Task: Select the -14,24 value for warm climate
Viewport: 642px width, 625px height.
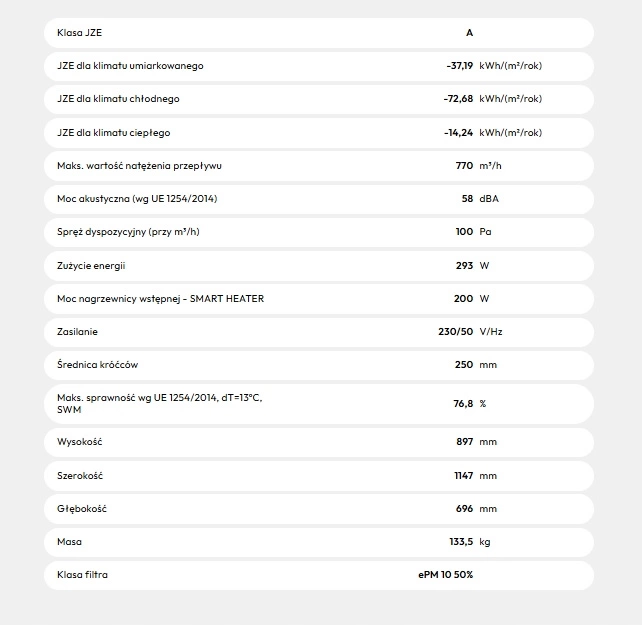Action: (459, 133)
